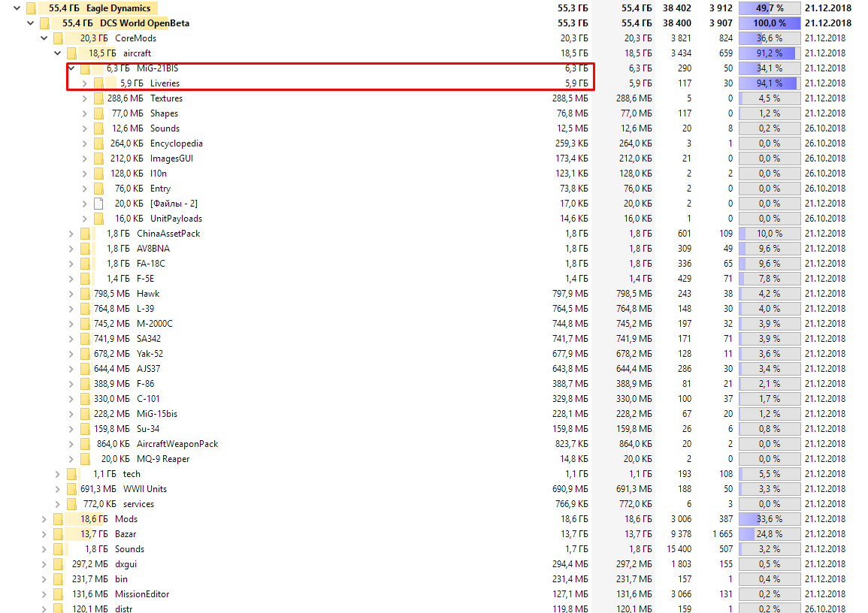Click the Liveries folder icon

tap(98, 83)
